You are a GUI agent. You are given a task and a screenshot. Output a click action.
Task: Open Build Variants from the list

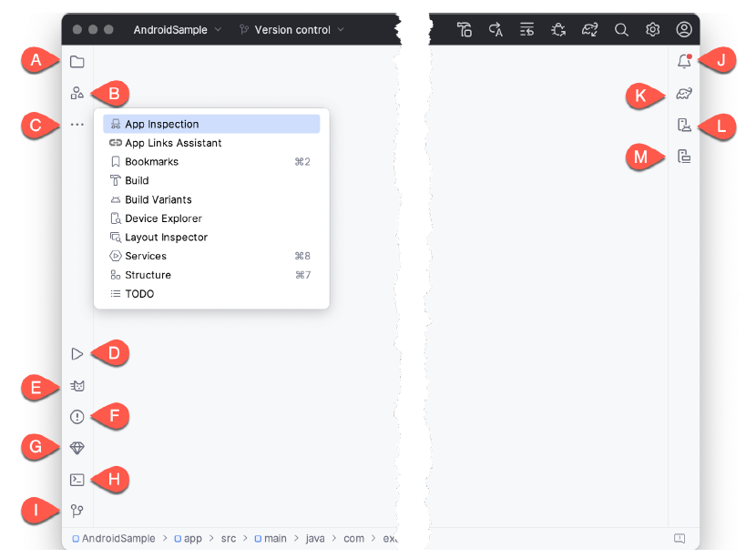click(x=158, y=199)
